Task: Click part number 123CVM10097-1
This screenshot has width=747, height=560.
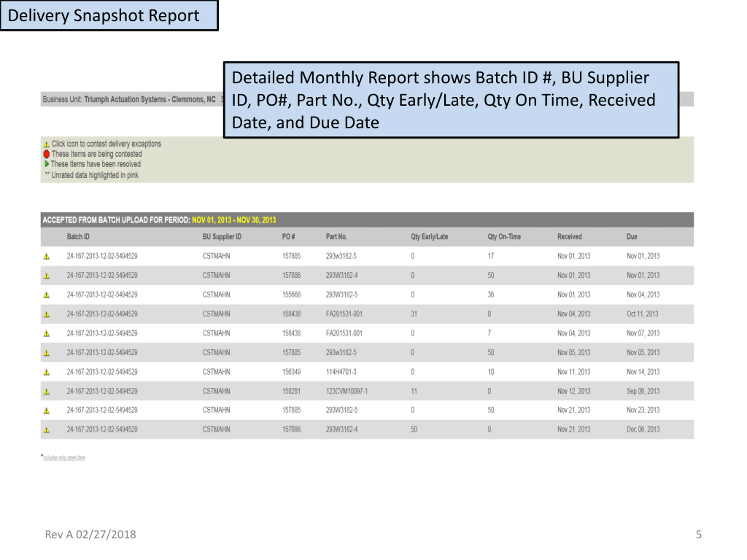Action: (x=346, y=391)
